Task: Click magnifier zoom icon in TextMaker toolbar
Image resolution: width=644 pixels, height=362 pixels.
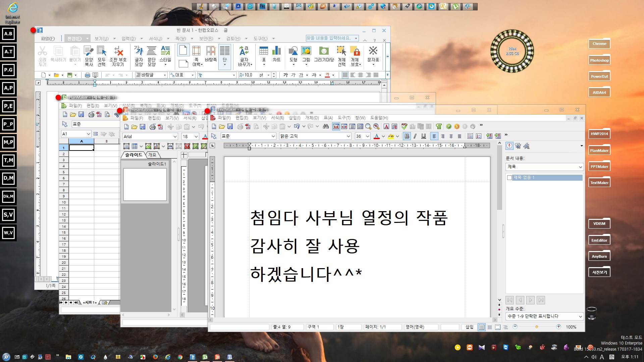Action: [x=368, y=126]
